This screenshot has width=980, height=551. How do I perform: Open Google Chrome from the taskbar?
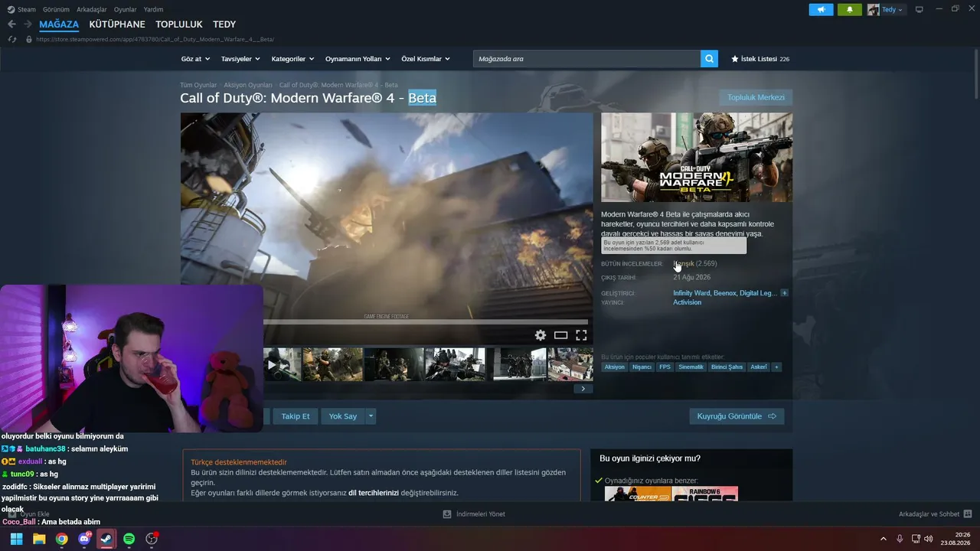(61, 539)
